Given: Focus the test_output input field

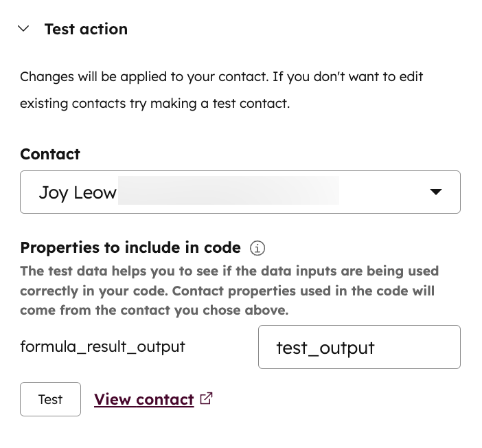Looking at the screenshot, I should (358, 347).
